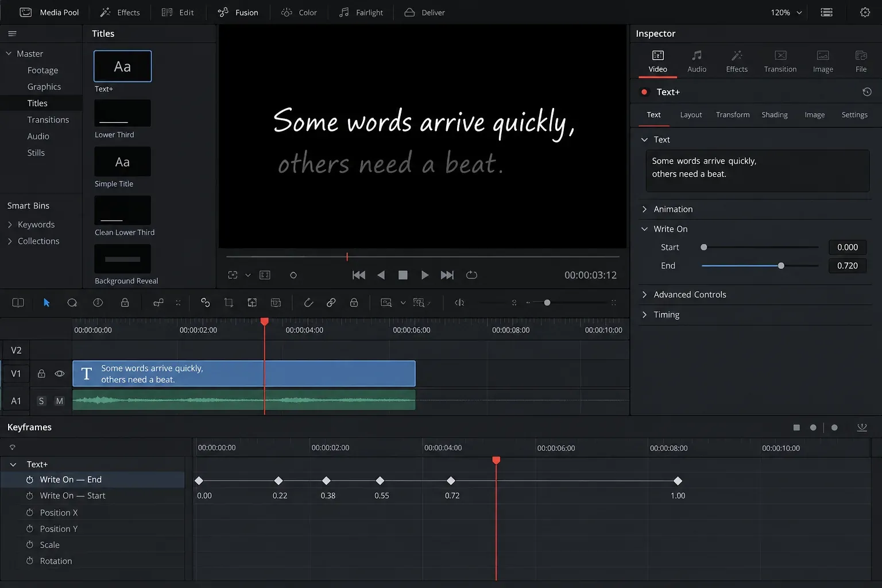Image resolution: width=882 pixels, height=588 pixels.
Task: Click the square keyframe shape icon
Action: (x=796, y=427)
